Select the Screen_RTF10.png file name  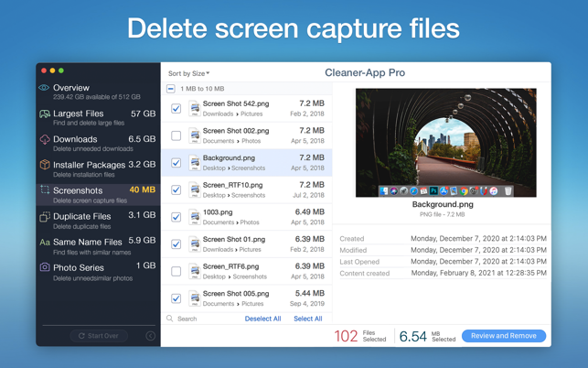coord(232,185)
